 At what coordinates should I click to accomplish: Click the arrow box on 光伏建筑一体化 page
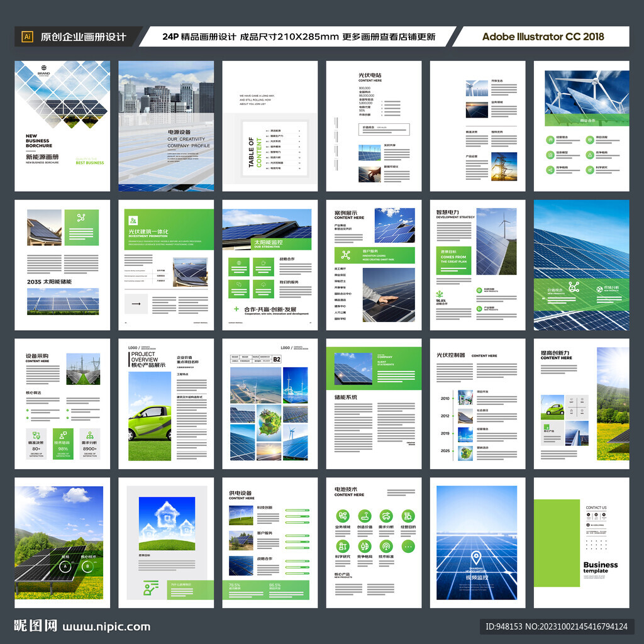tap(136, 304)
